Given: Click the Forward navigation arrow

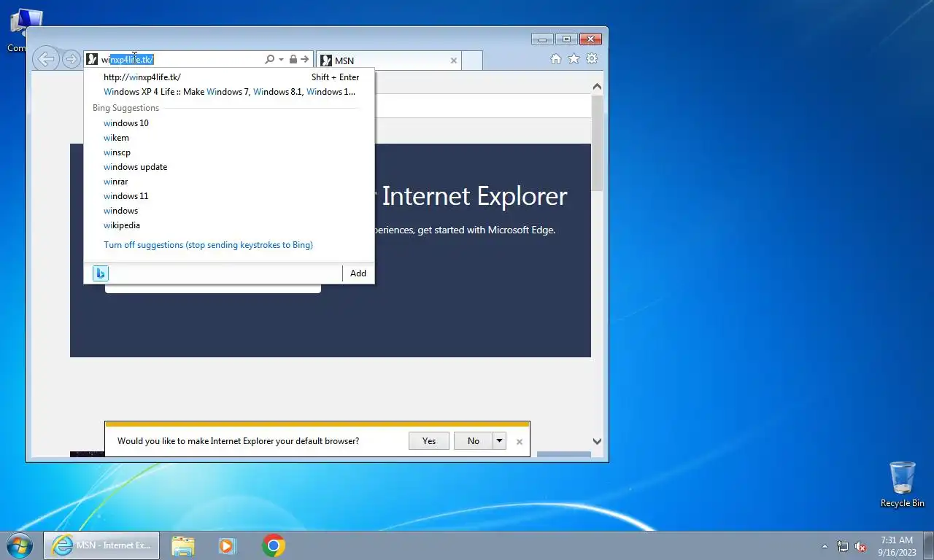Looking at the screenshot, I should pos(71,59).
